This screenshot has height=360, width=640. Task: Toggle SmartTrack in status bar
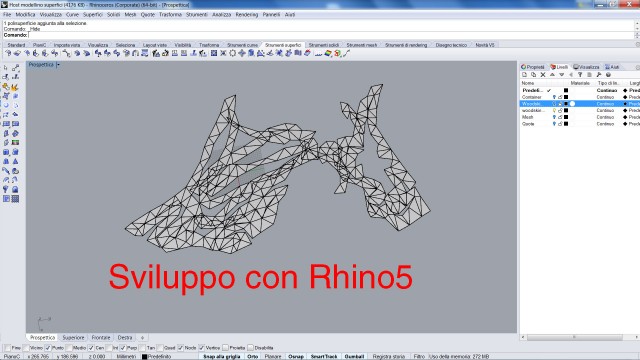(324, 356)
